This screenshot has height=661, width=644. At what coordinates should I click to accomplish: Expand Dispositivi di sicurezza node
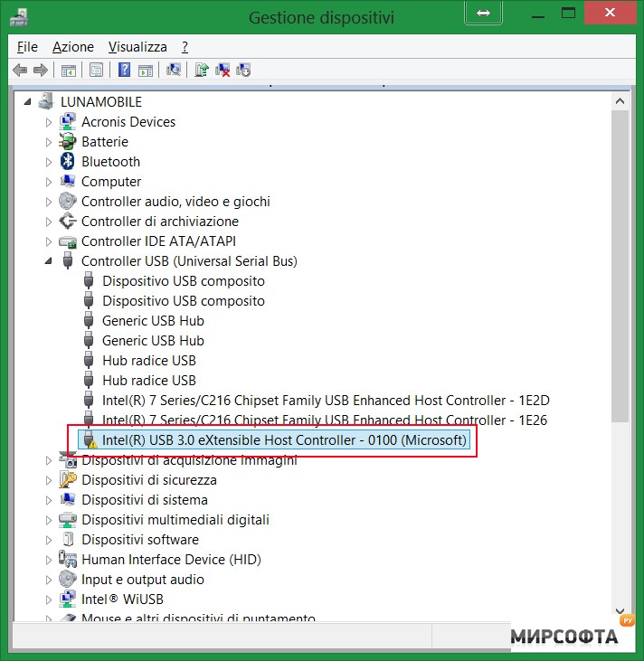point(49,480)
